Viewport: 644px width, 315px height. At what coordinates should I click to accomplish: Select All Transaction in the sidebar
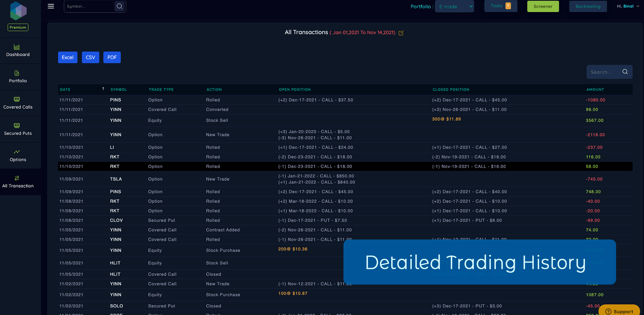[x=18, y=182]
